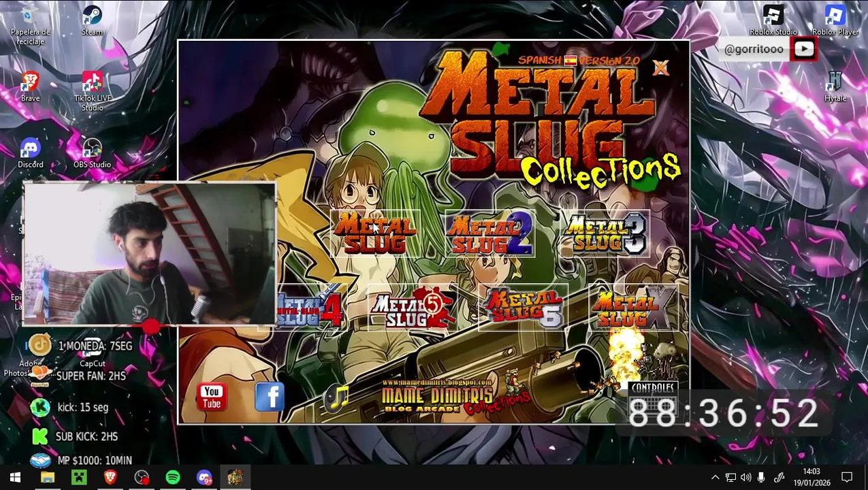Launch the first Metal Slug game
Screen dimensions: 868x490
(x=375, y=233)
